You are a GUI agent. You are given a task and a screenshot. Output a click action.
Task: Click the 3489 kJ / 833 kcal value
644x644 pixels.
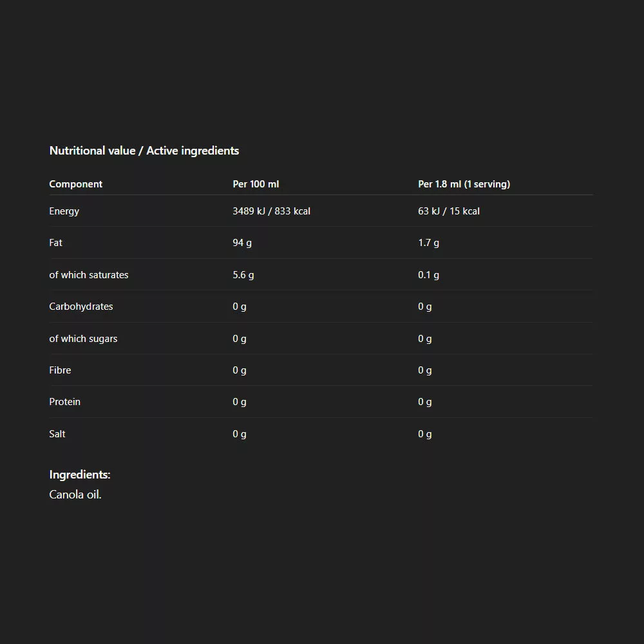coord(271,211)
